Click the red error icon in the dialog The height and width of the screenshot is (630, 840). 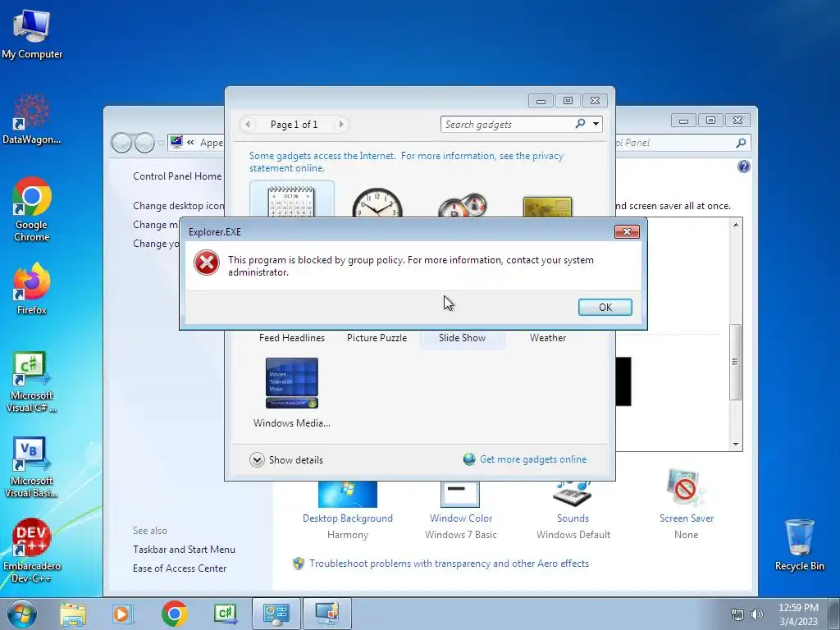coord(206,262)
